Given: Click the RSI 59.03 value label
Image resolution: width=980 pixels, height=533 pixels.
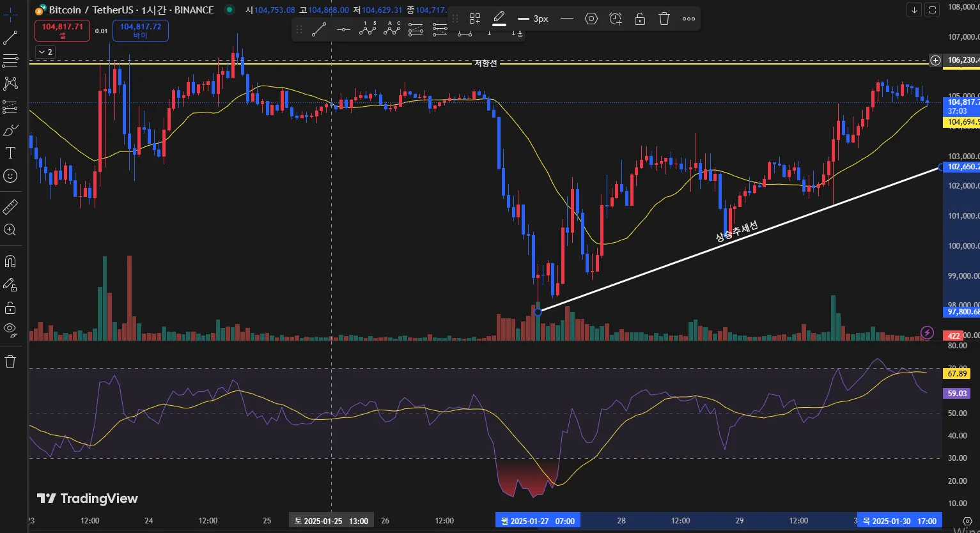Looking at the screenshot, I should coord(957,394).
